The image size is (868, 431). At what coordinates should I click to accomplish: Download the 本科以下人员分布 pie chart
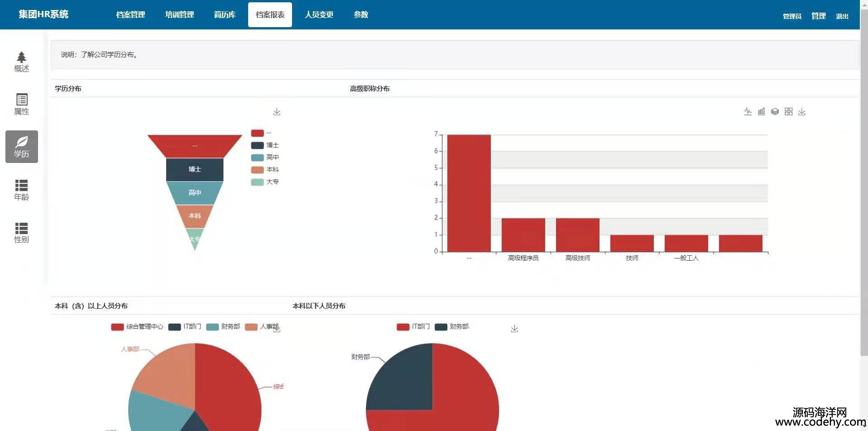[514, 329]
